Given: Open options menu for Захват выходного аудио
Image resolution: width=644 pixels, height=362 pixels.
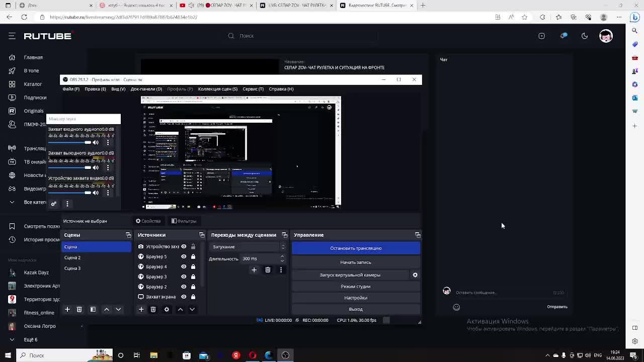Looking at the screenshot, I should (108, 167).
